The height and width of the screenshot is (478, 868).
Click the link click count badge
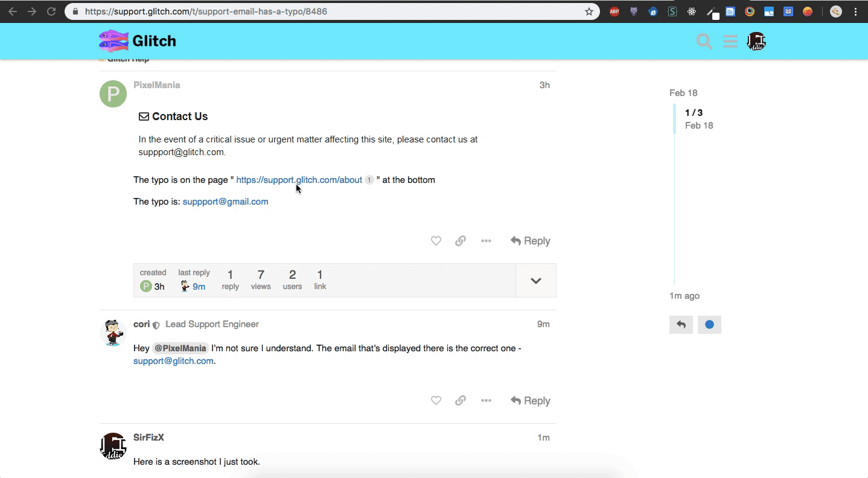(x=369, y=180)
